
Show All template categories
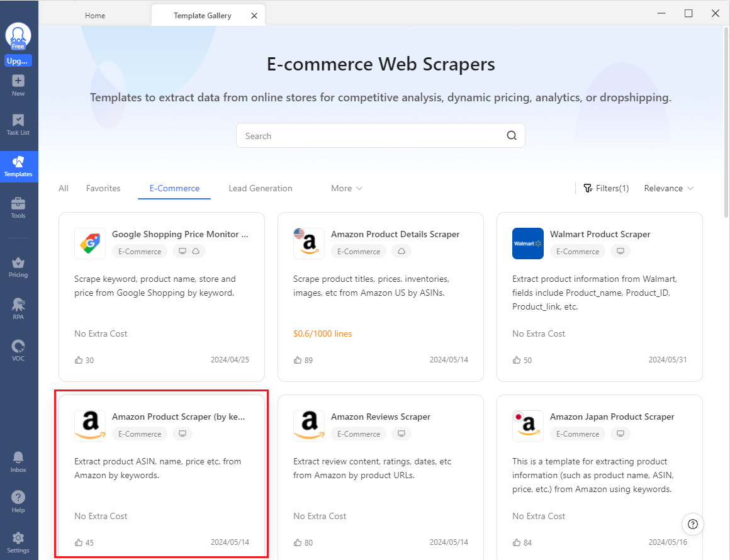point(64,188)
